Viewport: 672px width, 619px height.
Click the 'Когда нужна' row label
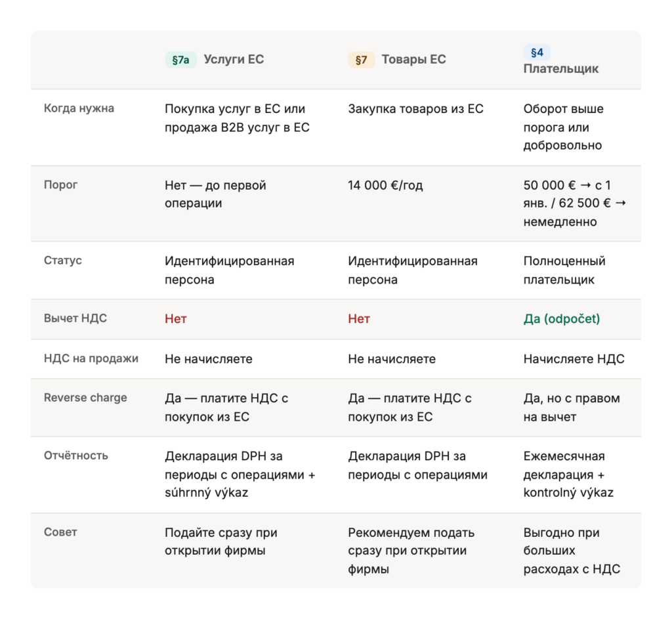79,108
